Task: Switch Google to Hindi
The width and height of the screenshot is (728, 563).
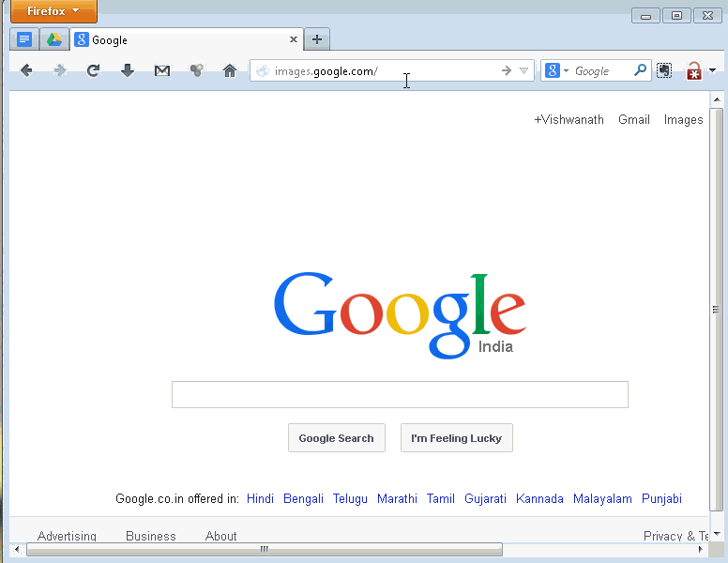Action: tap(260, 498)
